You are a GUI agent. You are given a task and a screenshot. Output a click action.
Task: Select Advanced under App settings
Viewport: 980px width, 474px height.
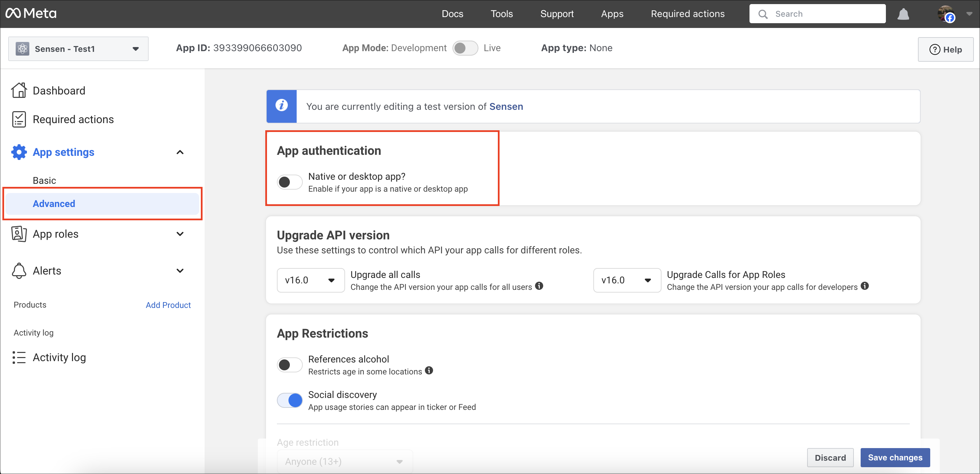click(x=102, y=204)
